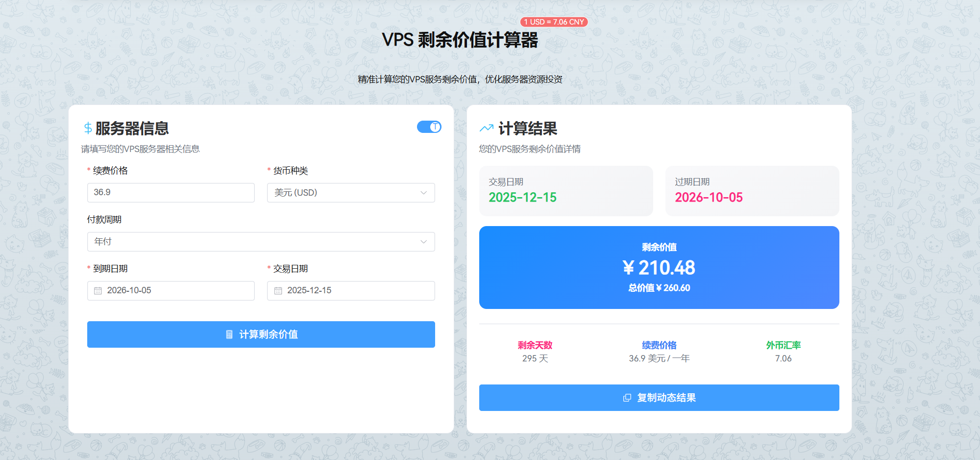Click the 过期日期 2026-10-05 result card
980x460 pixels.
coord(752,191)
